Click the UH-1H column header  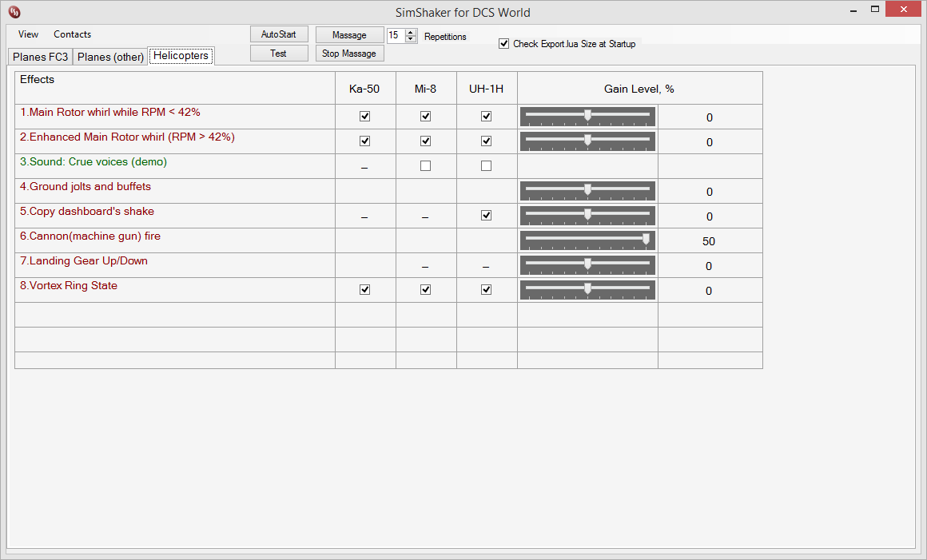pyautogui.click(x=486, y=89)
